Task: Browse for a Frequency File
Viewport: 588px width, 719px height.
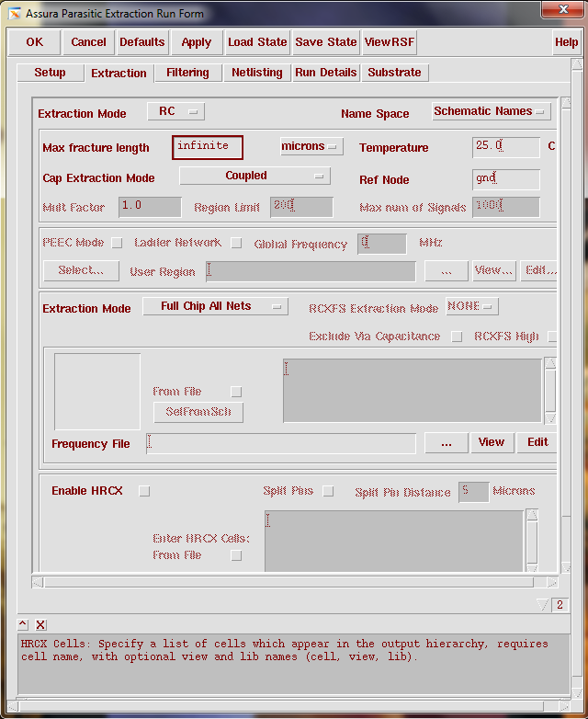Action: coord(447,443)
